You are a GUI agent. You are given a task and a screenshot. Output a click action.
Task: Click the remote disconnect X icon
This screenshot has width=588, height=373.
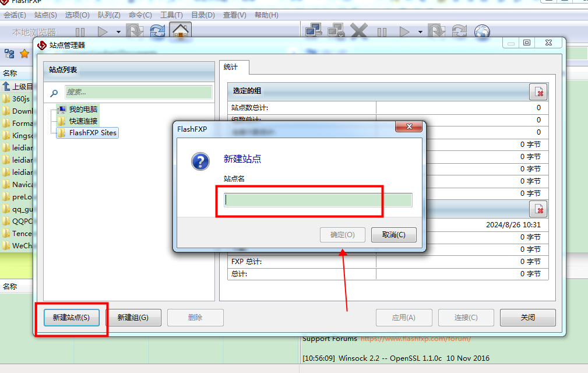coord(359,31)
